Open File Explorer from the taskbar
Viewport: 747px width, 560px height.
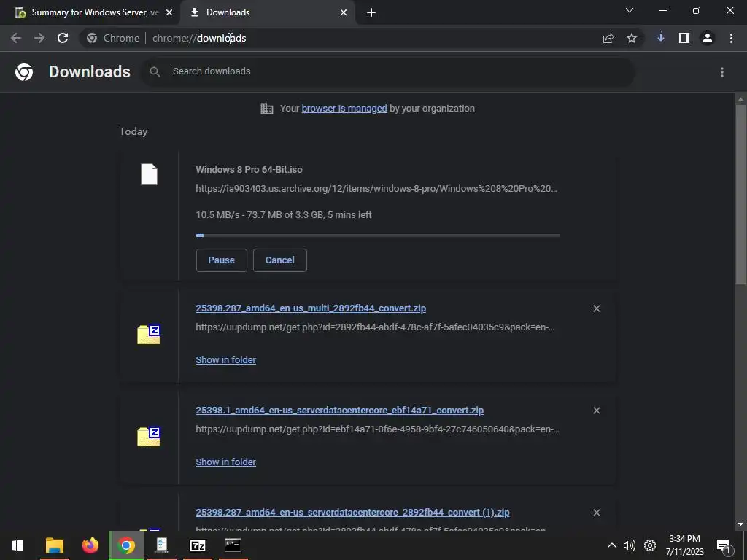point(54,545)
